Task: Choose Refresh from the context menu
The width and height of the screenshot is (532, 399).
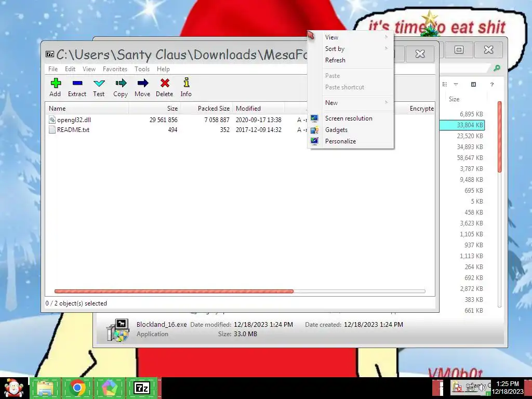Action: (x=351, y=60)
